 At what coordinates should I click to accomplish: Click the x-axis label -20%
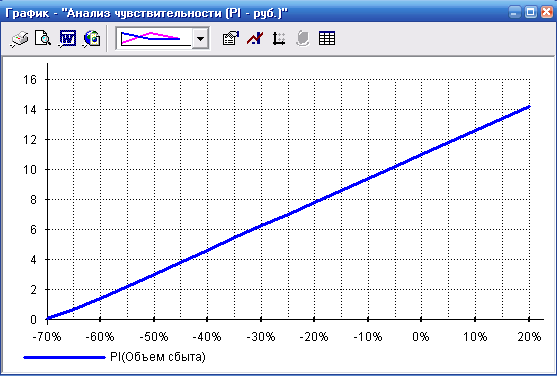pyautogui.click(x=314, y=337)
